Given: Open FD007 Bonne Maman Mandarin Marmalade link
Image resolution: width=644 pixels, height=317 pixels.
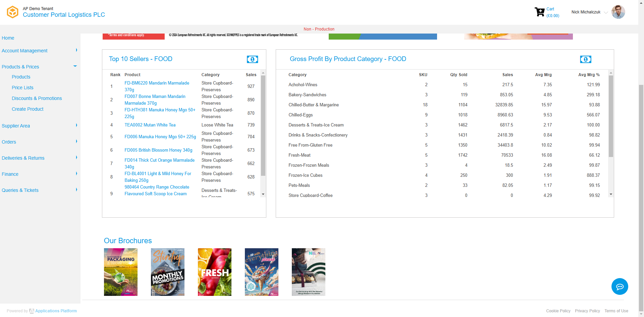Looking at the screenshot, I should [x=155, y=100].
